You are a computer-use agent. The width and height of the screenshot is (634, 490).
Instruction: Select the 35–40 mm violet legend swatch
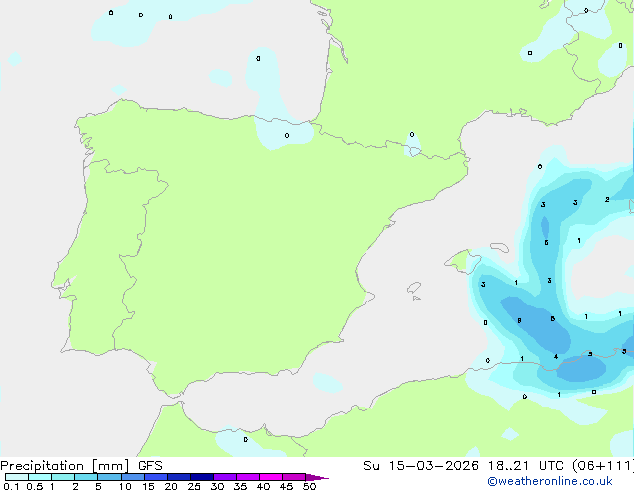pyautogui.click(x=248, y=477)
